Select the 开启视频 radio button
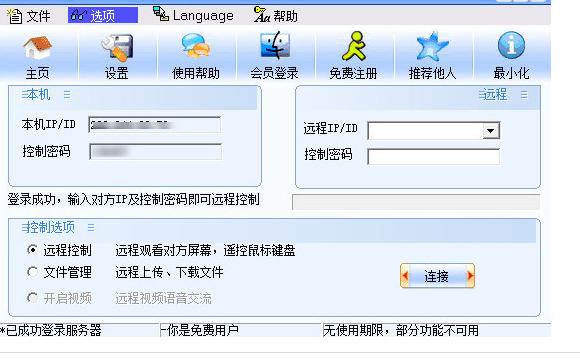 32,298
